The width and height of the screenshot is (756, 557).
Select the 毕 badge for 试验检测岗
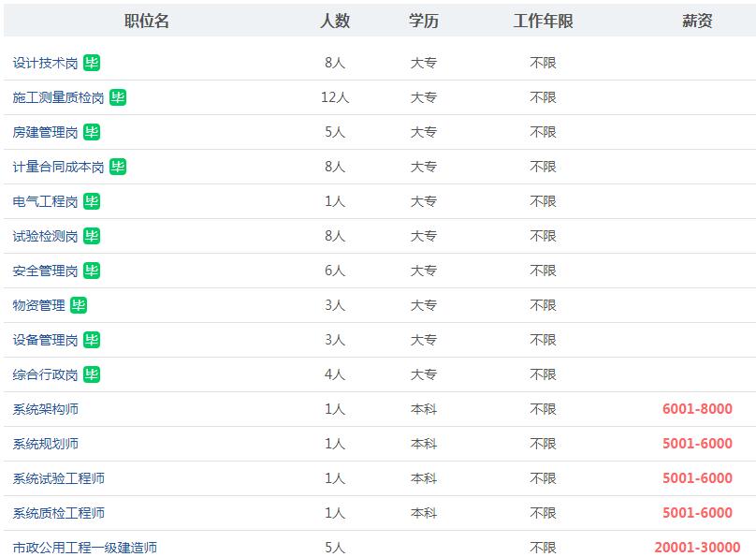click(91, 235)
